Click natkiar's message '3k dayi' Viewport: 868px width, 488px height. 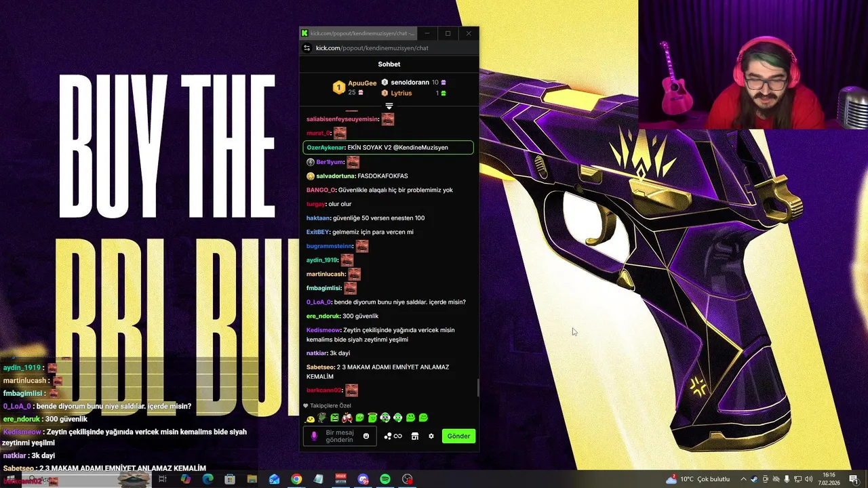(x=340, y=353)
